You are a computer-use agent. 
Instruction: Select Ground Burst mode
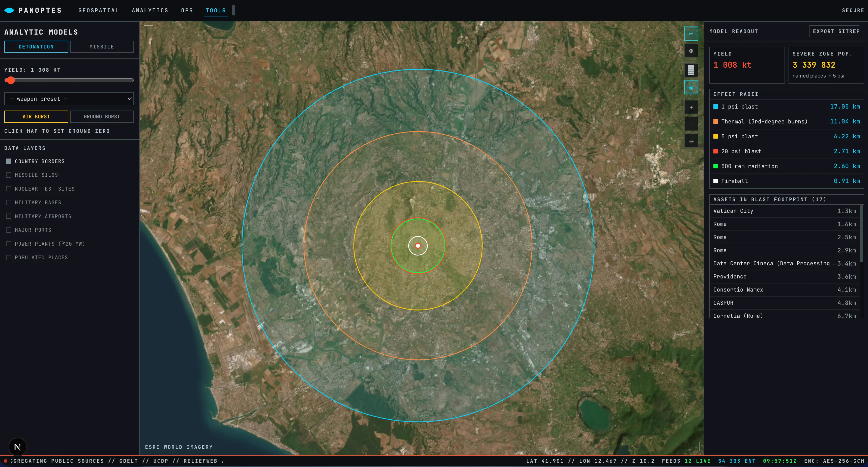pos(102,117)
